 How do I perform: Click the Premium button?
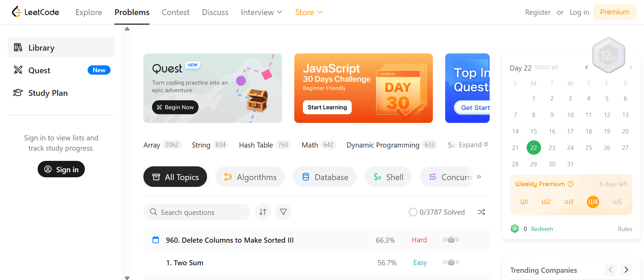pyautogui.click(x=615, y=12)
